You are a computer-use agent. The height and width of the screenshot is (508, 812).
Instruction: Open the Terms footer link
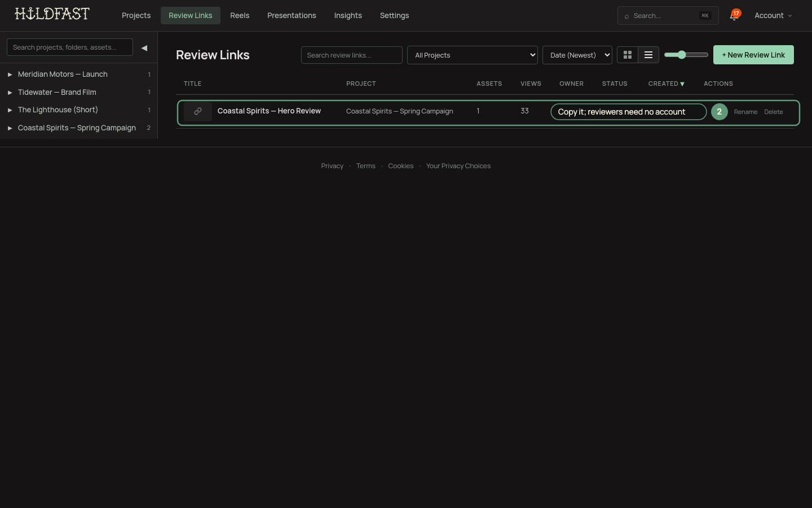(x=365, y=166)
